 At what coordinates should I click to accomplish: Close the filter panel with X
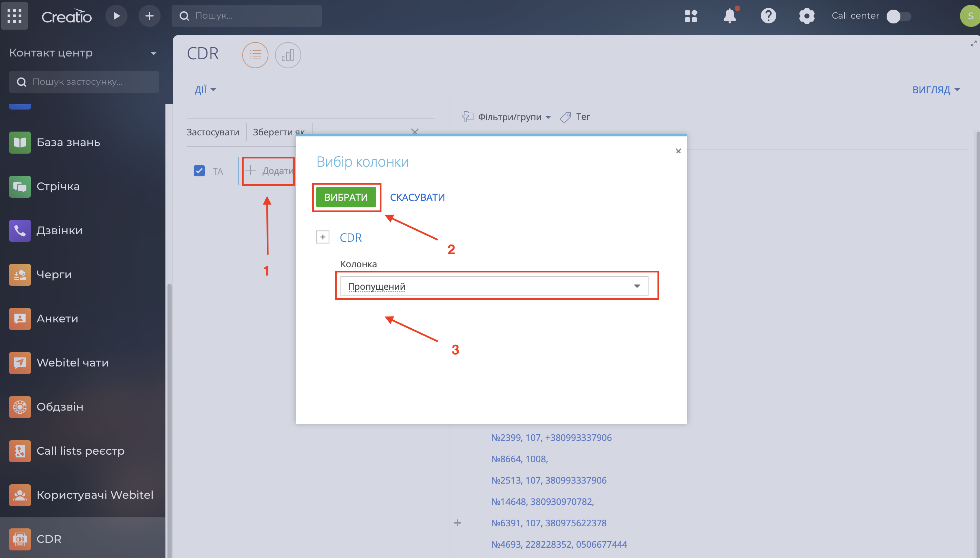(x=415, y=132)
